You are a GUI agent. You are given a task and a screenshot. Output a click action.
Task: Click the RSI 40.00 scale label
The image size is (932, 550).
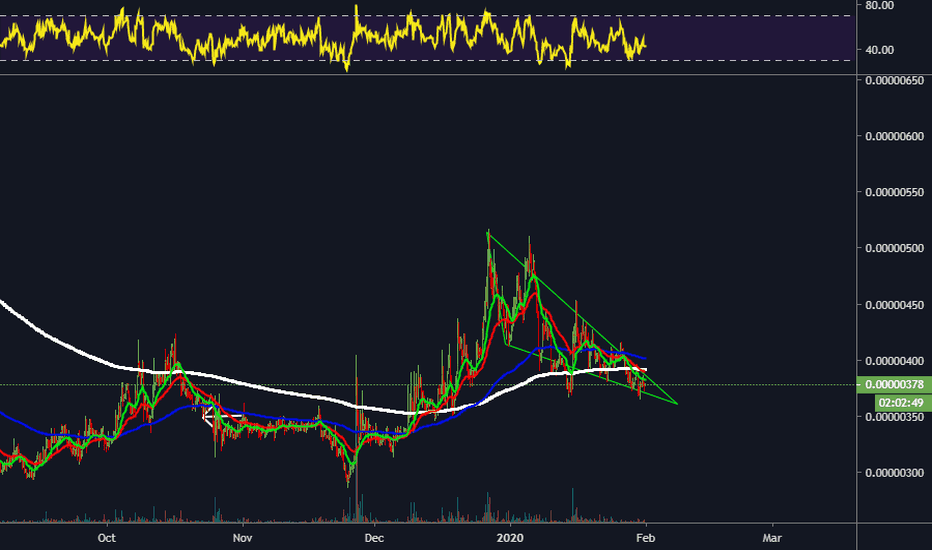click(880, 50)
